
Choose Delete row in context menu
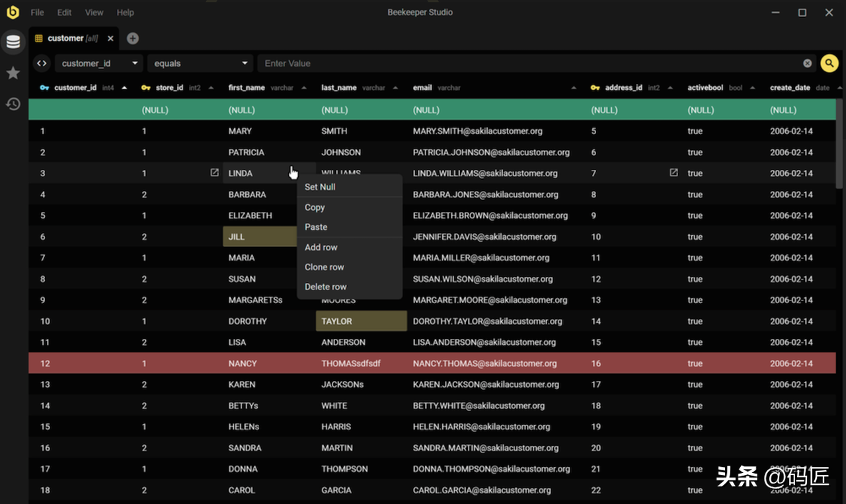pyautogui.click(x=325, y=287)
